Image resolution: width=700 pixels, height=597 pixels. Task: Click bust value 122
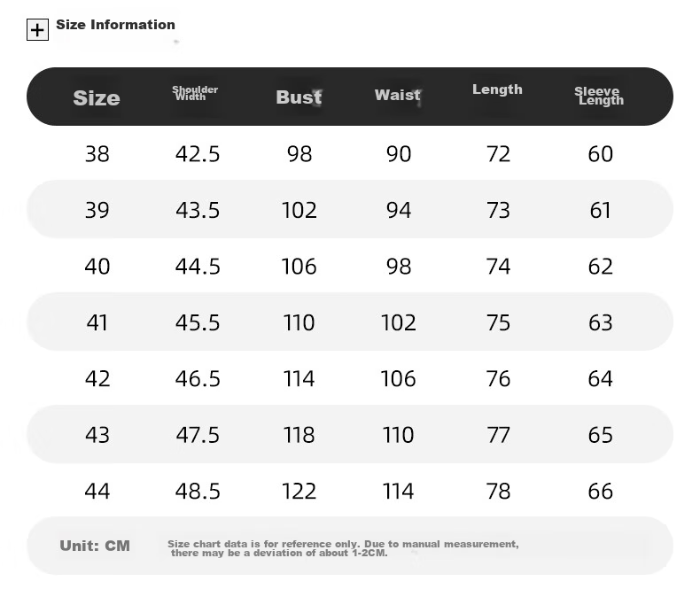click(x=299, y=492)
